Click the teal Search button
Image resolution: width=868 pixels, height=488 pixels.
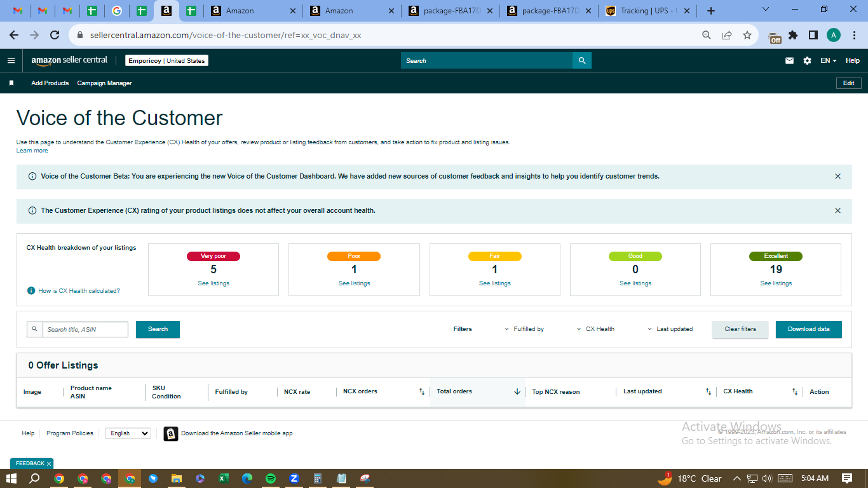point(158,329)
